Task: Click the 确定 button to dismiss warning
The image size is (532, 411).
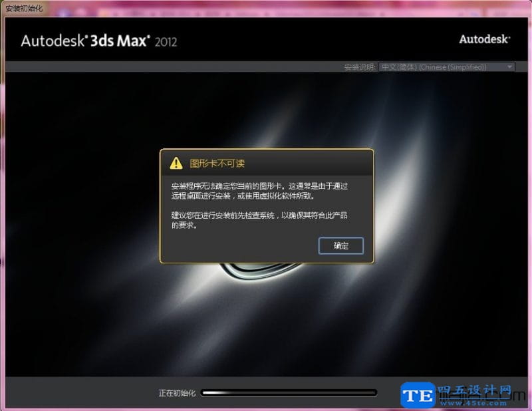Action: 340,245
